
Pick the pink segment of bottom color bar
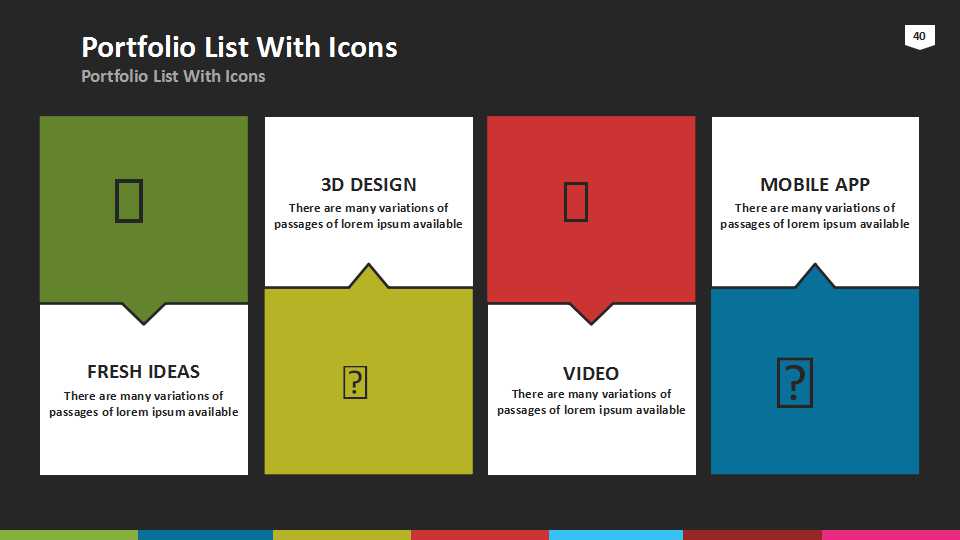point(890,534)
